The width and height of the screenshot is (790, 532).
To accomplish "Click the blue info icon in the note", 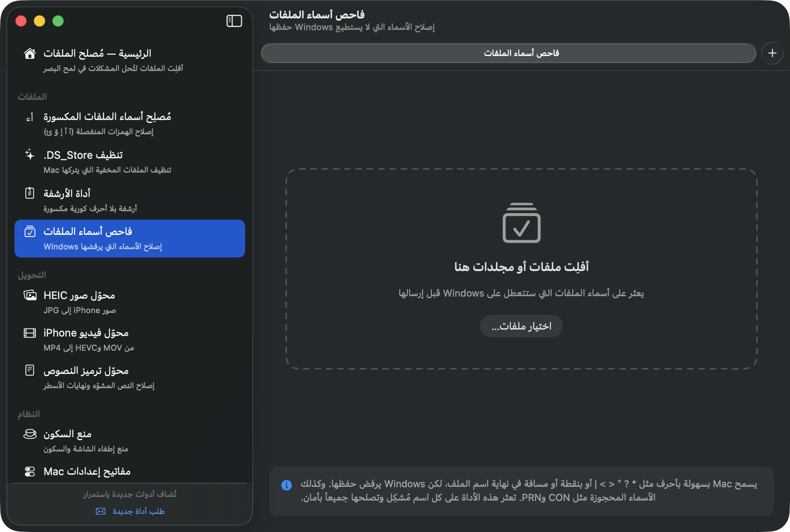I will (287, 485).
